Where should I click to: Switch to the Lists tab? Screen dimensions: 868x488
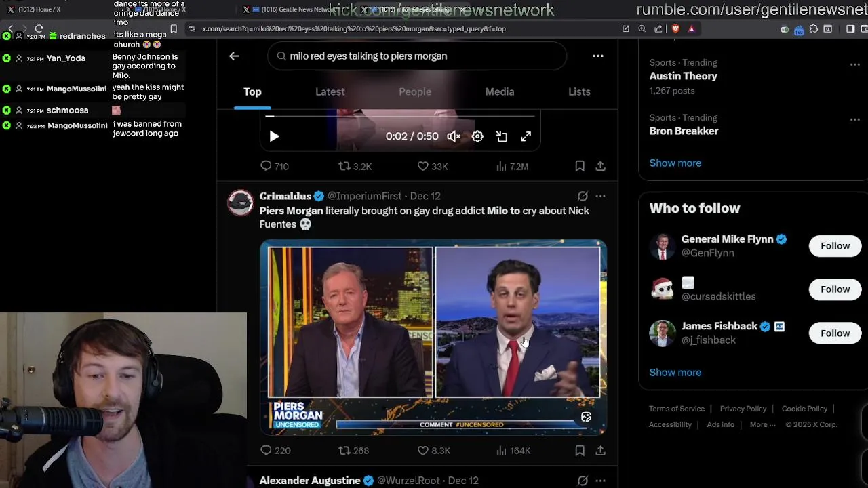point(579,91)
